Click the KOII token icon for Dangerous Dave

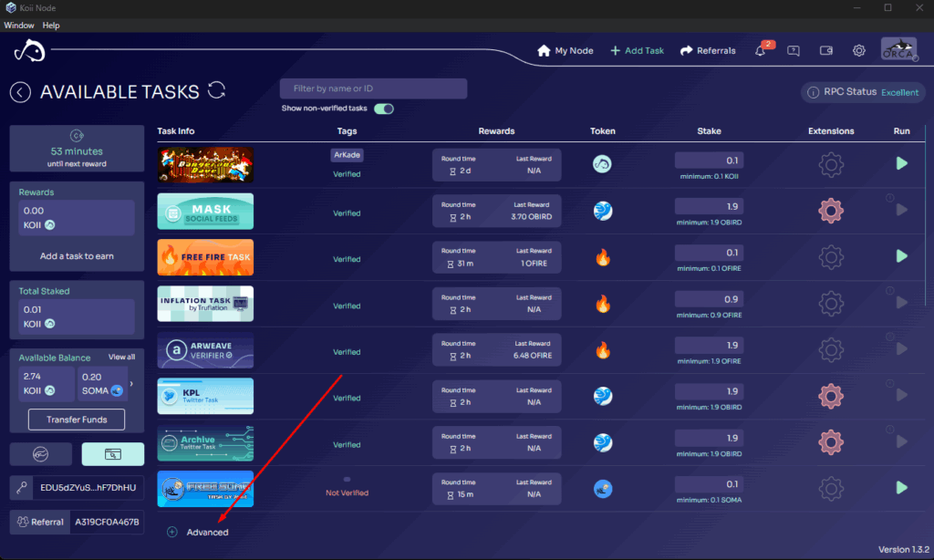(602, 164)
